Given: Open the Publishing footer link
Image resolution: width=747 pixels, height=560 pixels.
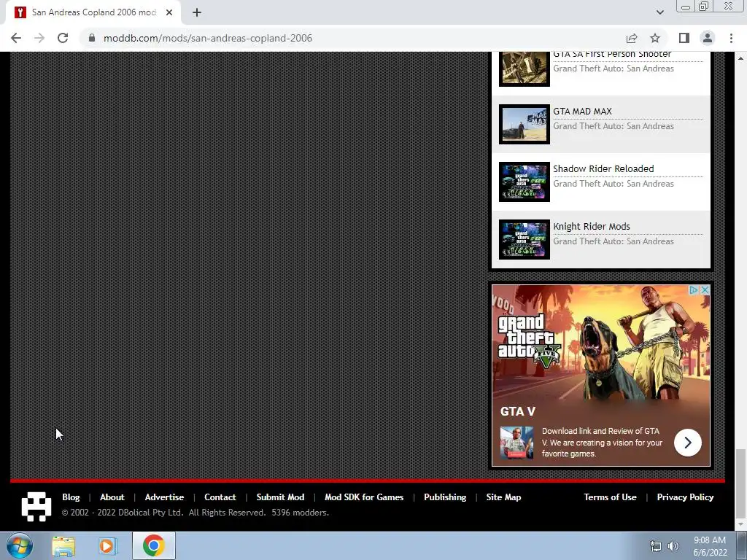Looking at the screenshot, I should pos(445,497).
